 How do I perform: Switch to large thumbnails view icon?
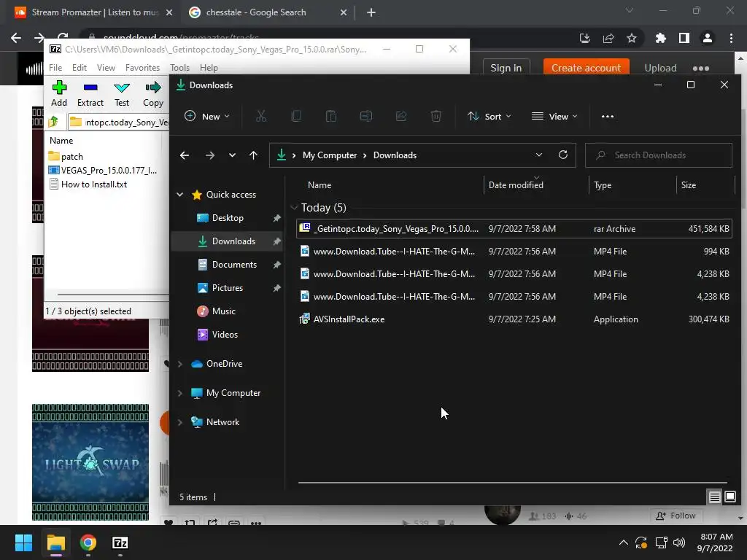[730, 497]
